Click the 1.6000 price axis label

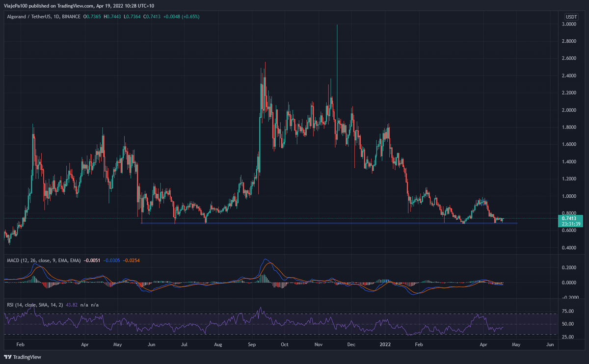coord(569,145)
